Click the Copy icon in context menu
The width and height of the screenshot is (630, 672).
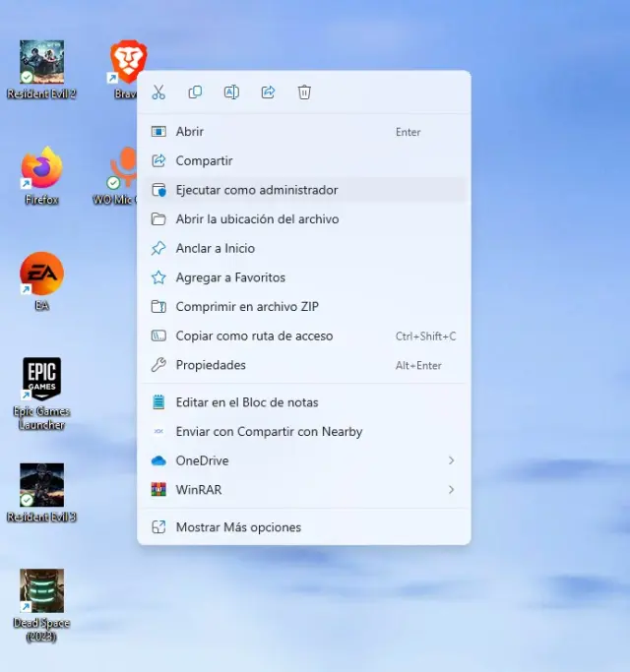pos(195,92)
